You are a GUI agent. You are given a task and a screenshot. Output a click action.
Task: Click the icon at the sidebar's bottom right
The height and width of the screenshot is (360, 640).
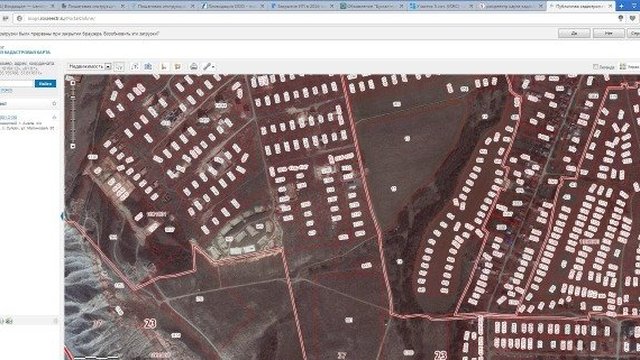pos(56,321)
